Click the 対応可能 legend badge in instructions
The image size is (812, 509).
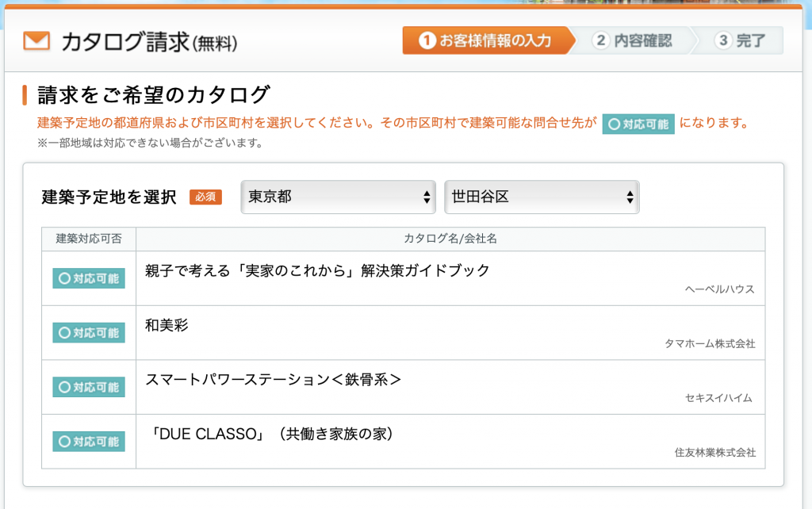pos(638,124)
